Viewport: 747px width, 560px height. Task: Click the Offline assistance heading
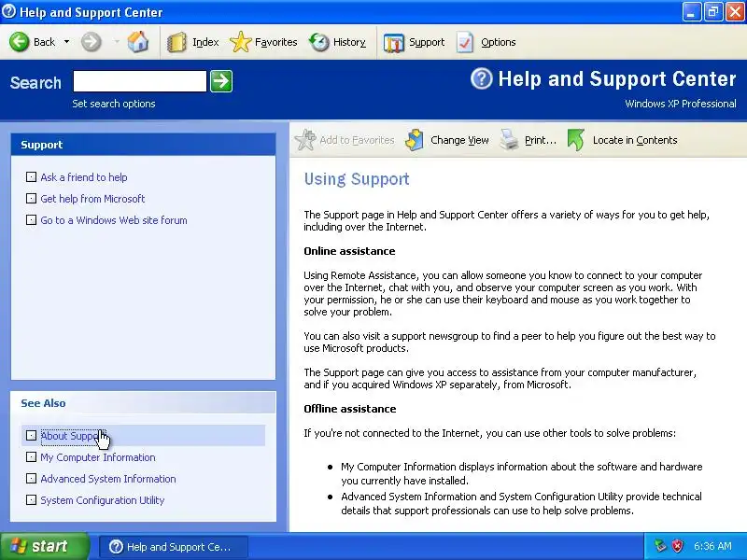coord(349,409)
